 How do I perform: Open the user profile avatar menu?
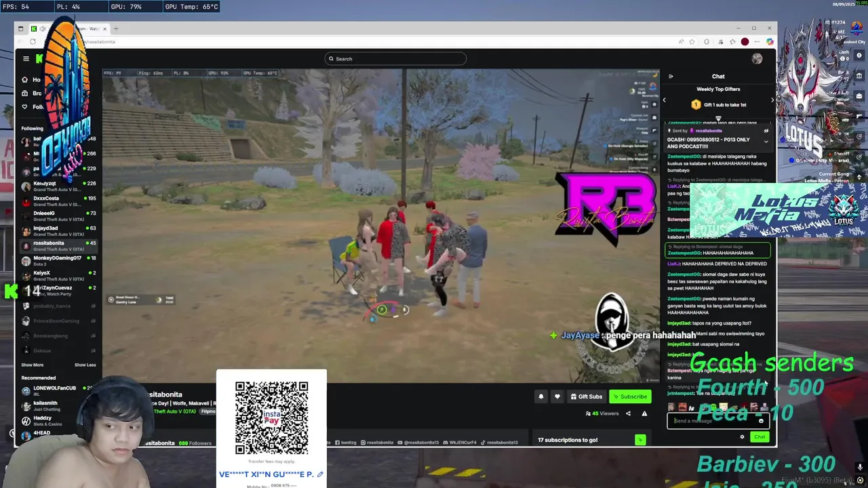757,59
